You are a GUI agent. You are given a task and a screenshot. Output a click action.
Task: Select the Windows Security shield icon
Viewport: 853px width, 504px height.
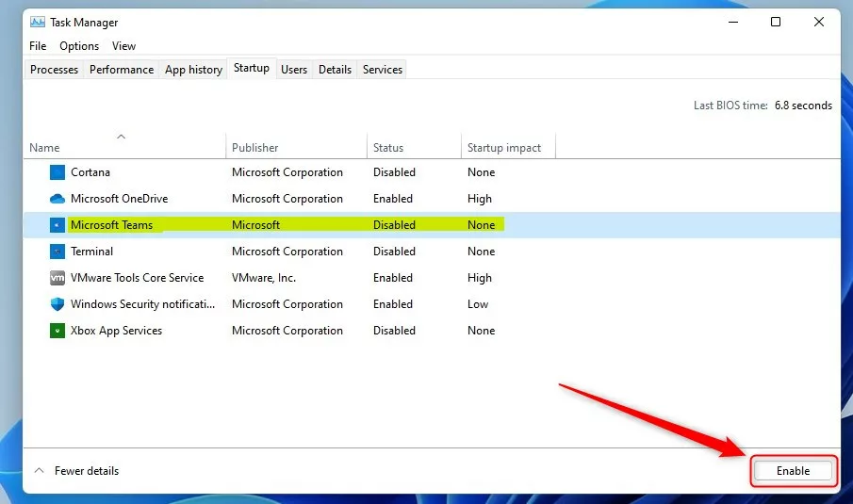coord(57,304)
